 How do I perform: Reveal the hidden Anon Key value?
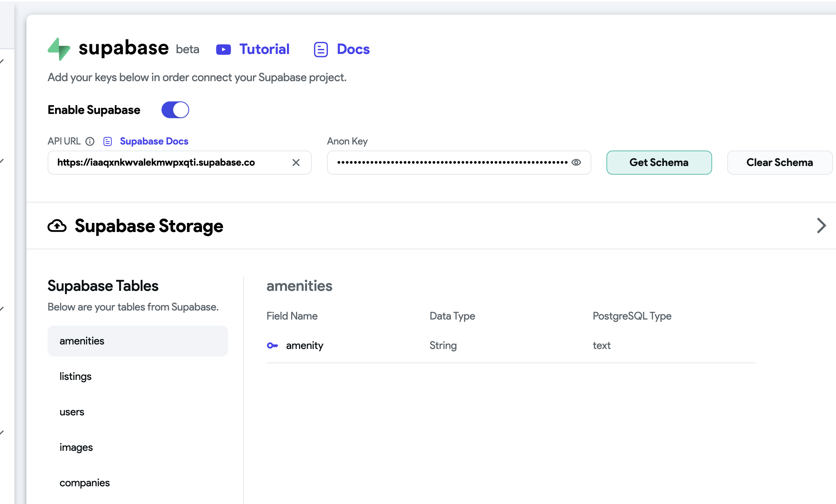click(576, 163)
